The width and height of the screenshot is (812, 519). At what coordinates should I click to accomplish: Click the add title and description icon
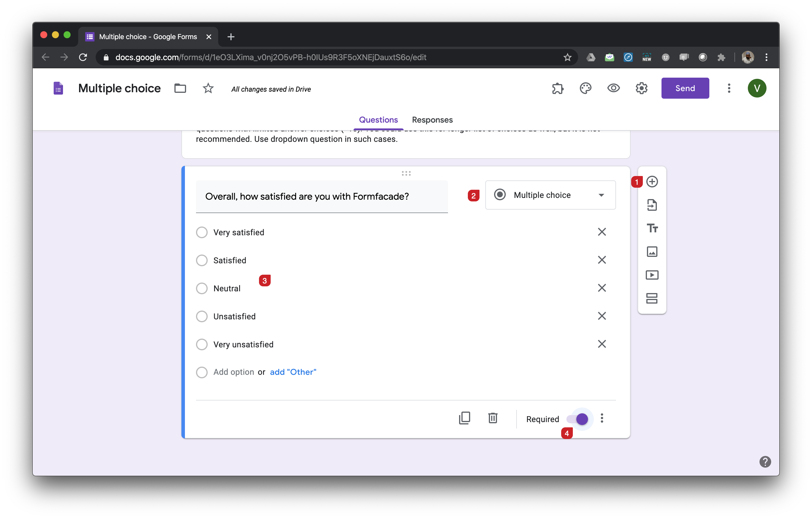(651, 228)
